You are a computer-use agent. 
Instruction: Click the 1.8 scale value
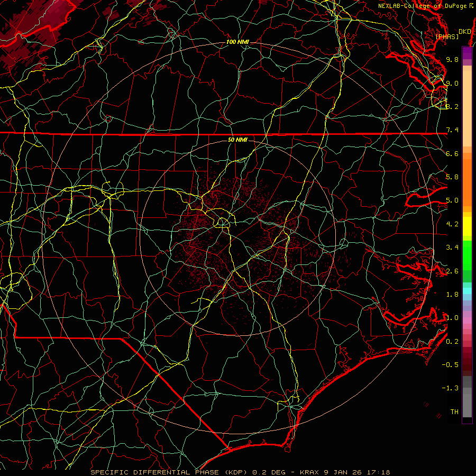(x=452, y=295)
